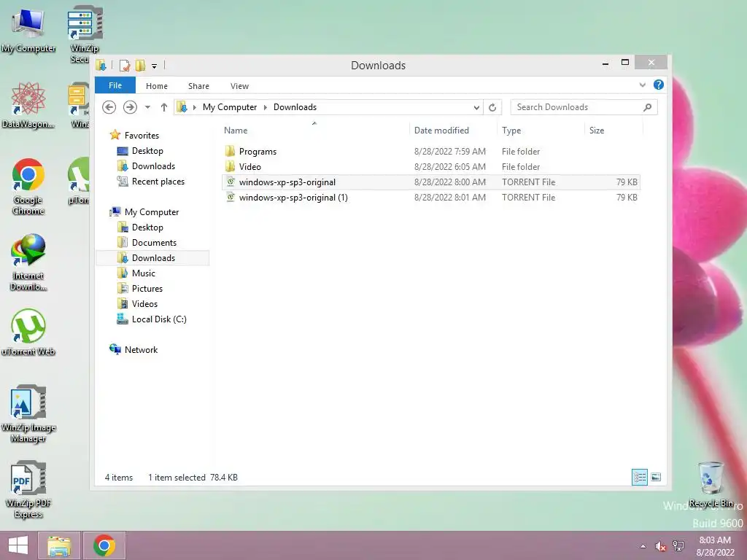Sort by the Size column header
This screenshot has width=747, height=560.
coord(597,131)
